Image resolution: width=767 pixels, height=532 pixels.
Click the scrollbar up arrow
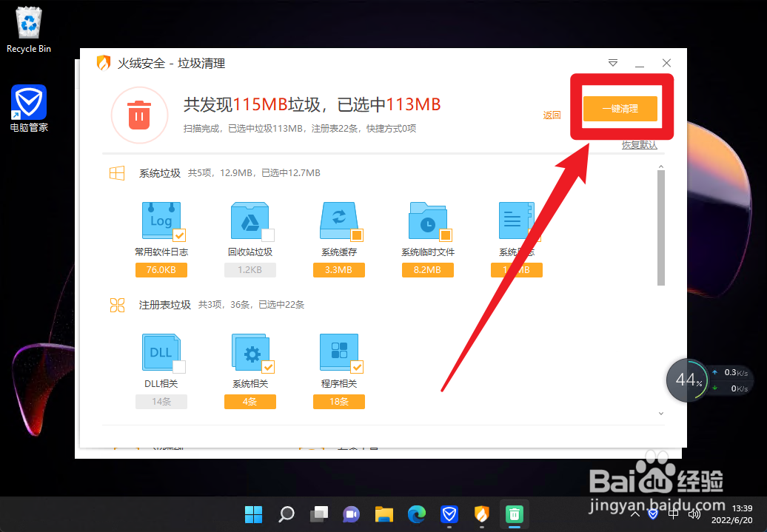point(661,166)
